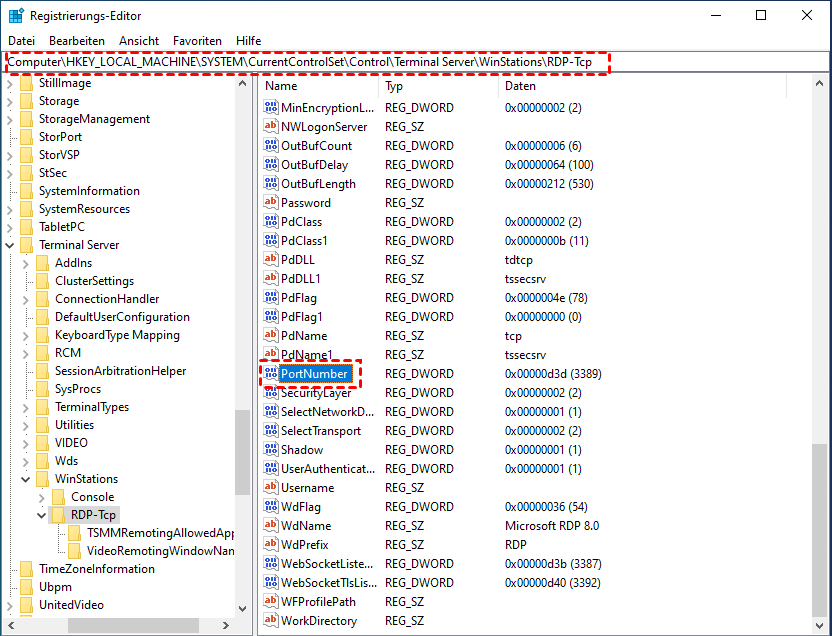Click the Terminal Server folder icon

pyautogui.click(x=26, y=245)
